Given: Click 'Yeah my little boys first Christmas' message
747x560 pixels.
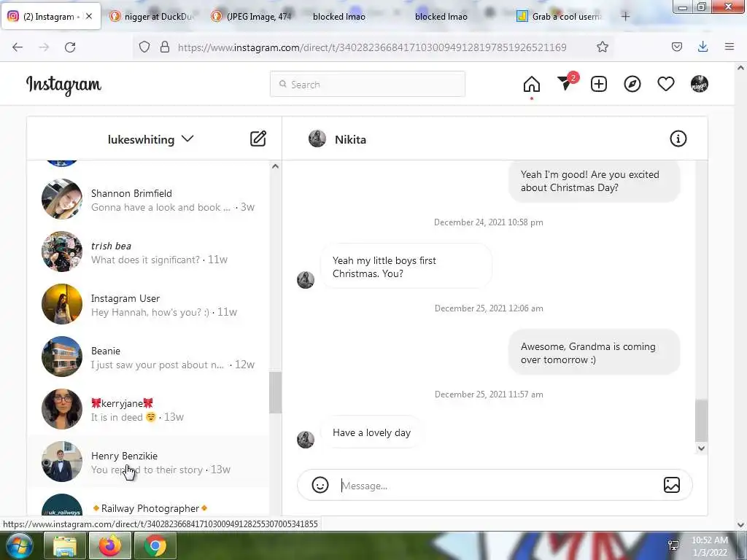Looking at the screenshot, I should point(406,267).
